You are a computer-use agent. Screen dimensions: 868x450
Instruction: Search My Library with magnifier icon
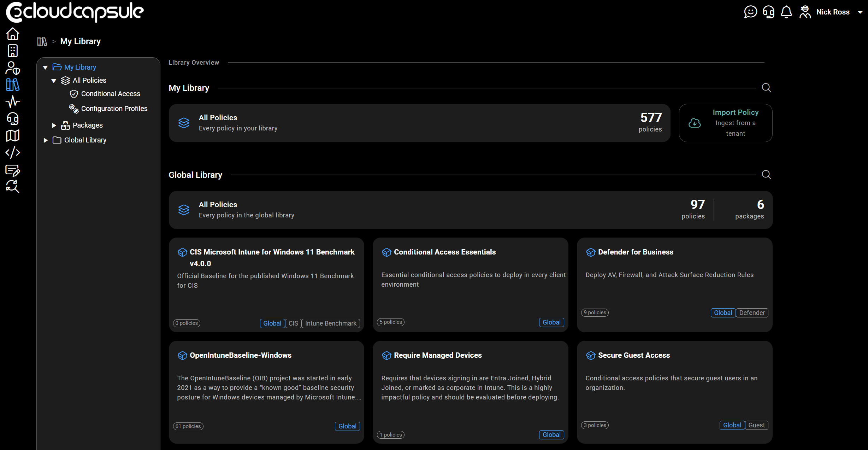(x=766, y=88)
